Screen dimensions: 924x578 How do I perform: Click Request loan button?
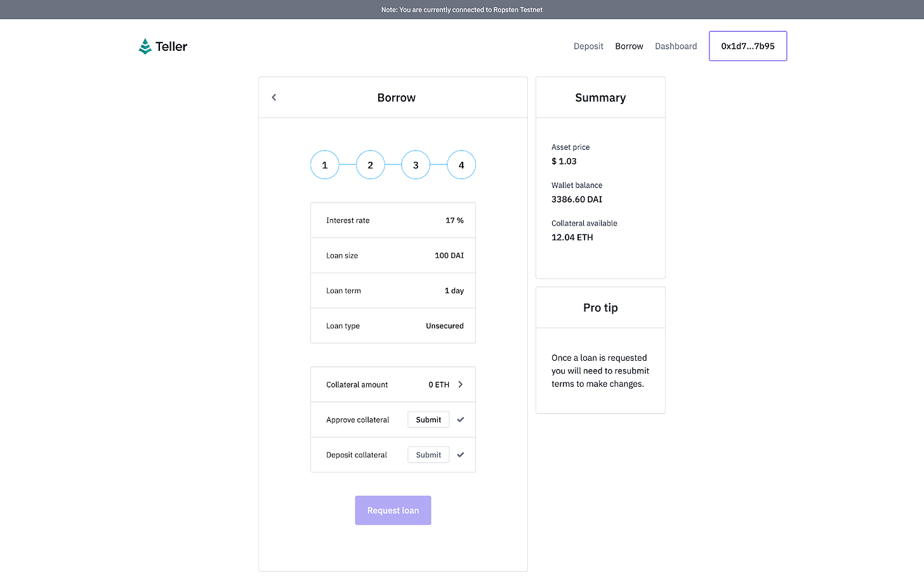(393, 511)
